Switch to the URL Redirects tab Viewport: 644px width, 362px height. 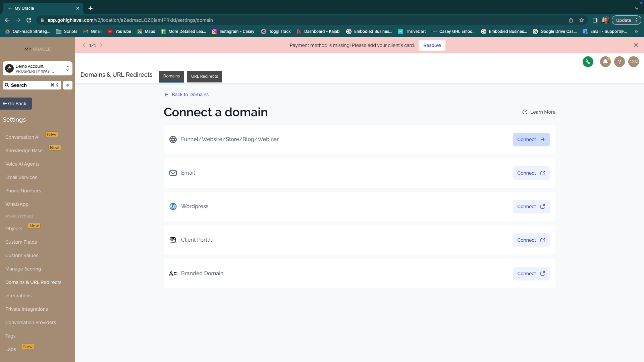pyautogui.click(x=204, y=76)
